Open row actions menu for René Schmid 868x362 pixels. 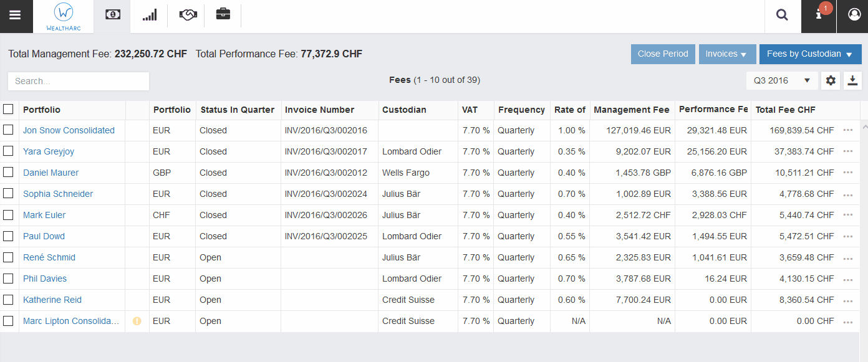click(847, 259)
